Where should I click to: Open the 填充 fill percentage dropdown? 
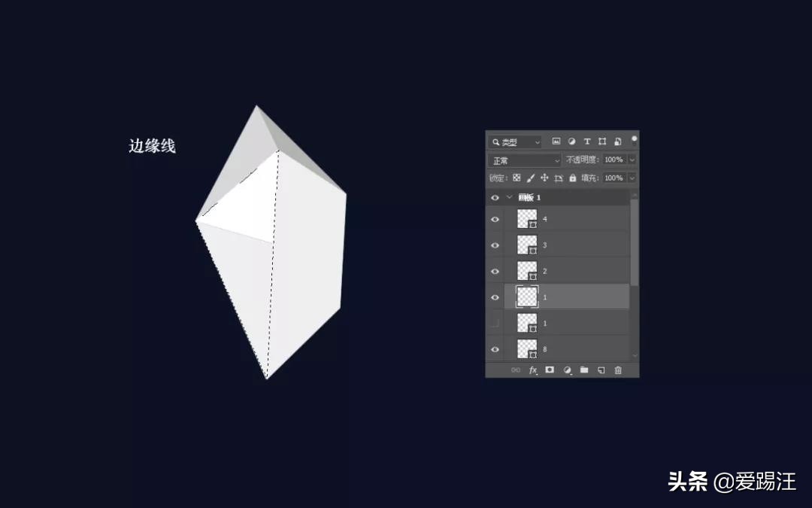click(632, 178)
